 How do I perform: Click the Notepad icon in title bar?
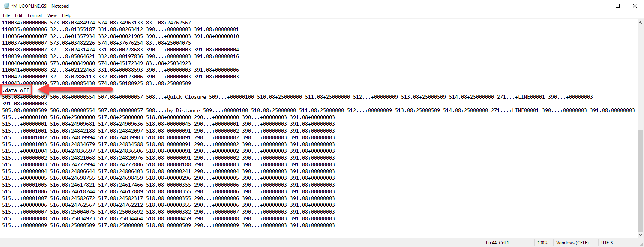coord(6,6)
